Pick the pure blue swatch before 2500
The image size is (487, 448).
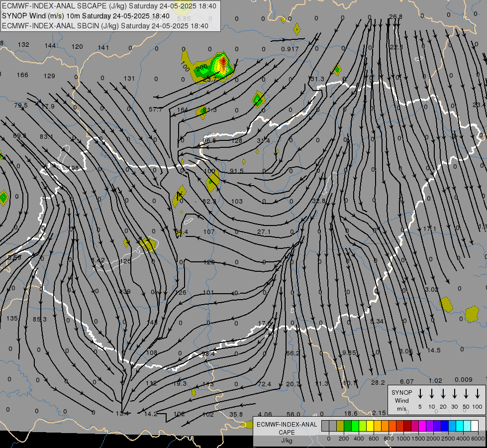click(445, 426)
